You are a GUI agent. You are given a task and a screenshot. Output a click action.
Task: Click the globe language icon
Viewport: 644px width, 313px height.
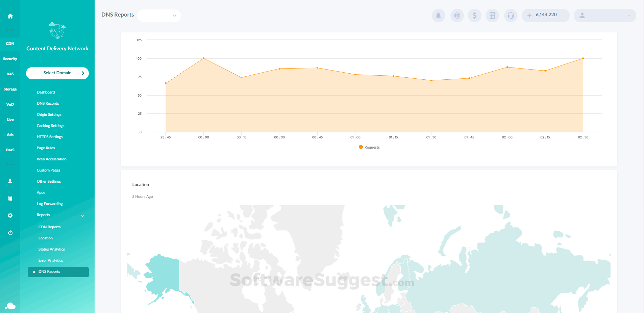(x=457, y=16)
